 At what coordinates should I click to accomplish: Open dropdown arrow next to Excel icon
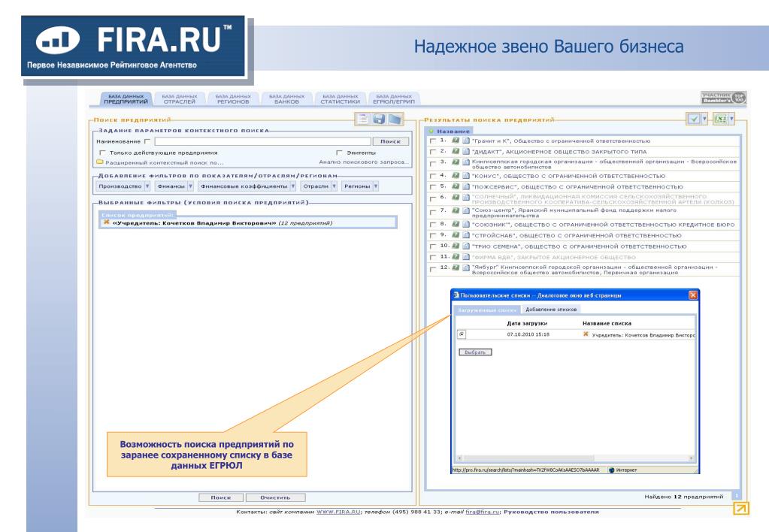point(731,119)
